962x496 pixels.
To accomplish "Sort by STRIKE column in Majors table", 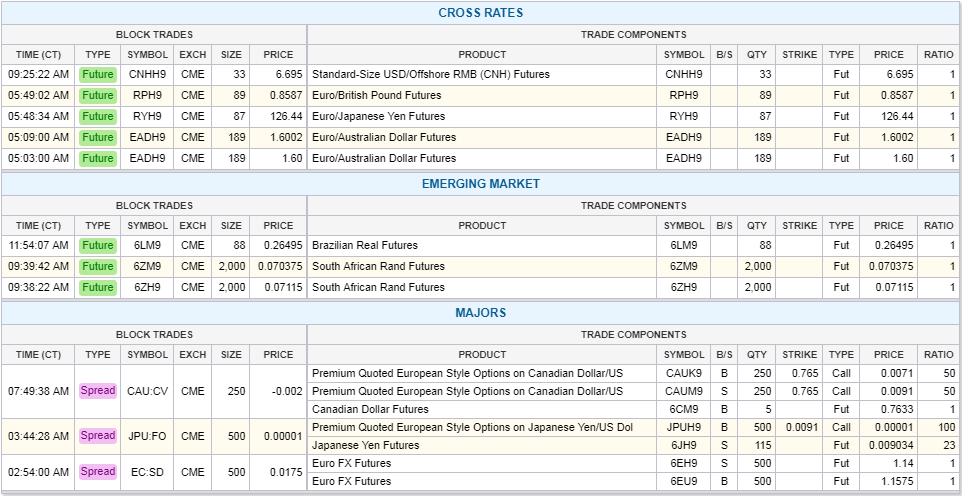I will pos(799,354).
